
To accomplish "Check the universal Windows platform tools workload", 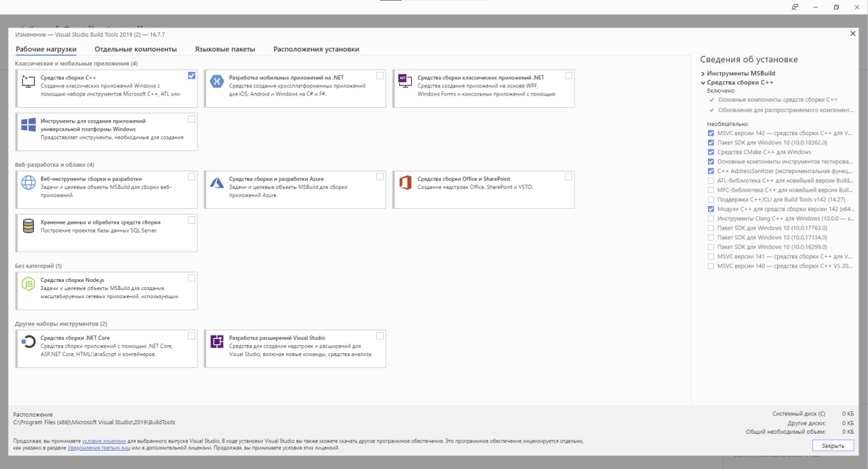I will [x=191, y=119].
